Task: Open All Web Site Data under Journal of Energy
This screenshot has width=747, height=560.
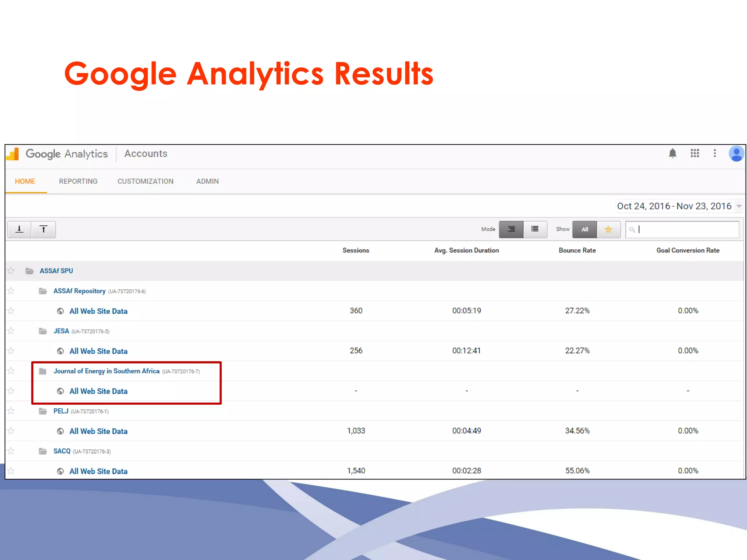Action: pyautogui.click(x=98, y=391)
